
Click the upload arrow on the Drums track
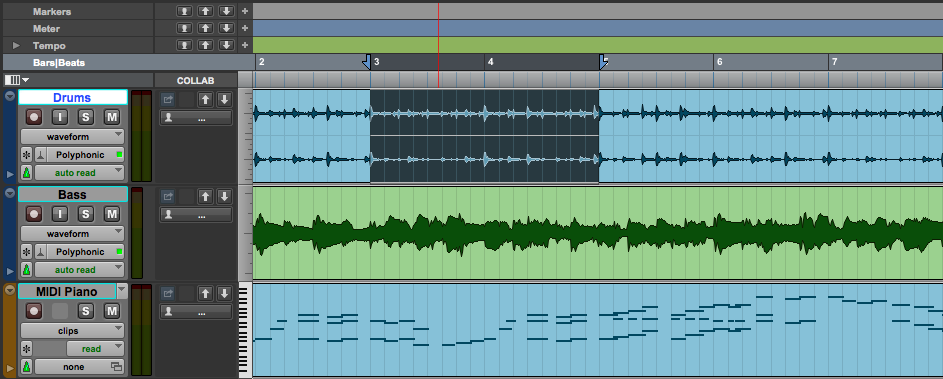tap(206, 99)
